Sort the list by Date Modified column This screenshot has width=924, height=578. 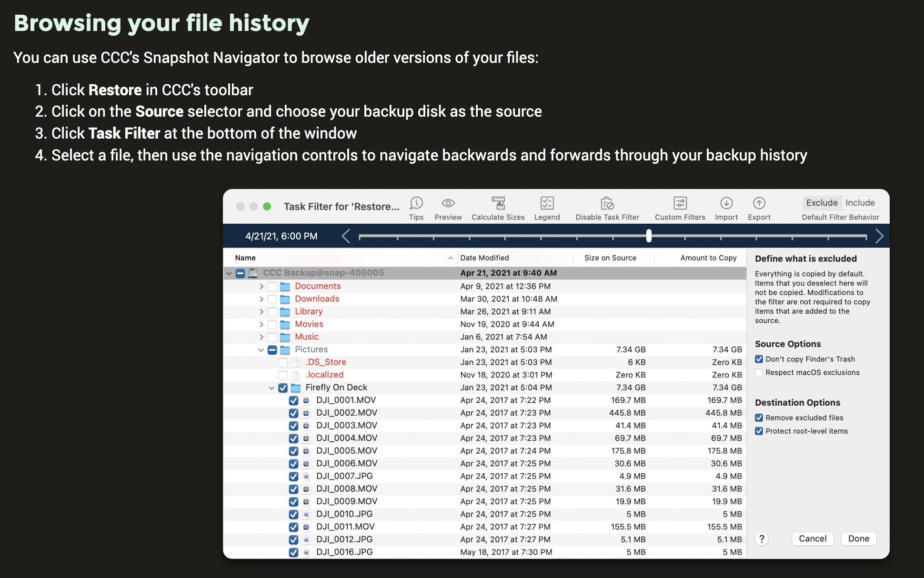484,258
